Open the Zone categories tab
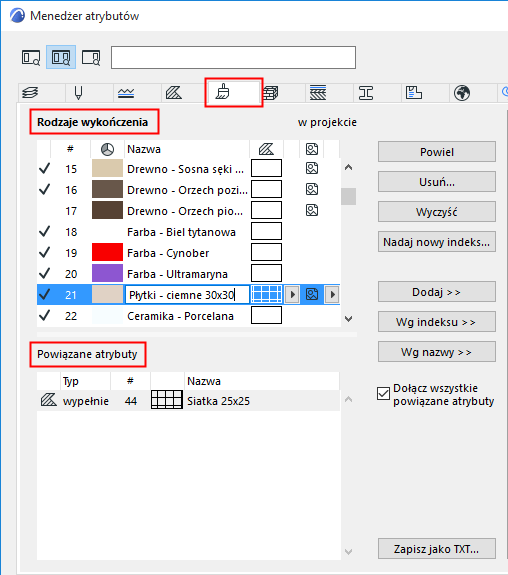Viewport: 508px width, 575px height. pos(414,93)
